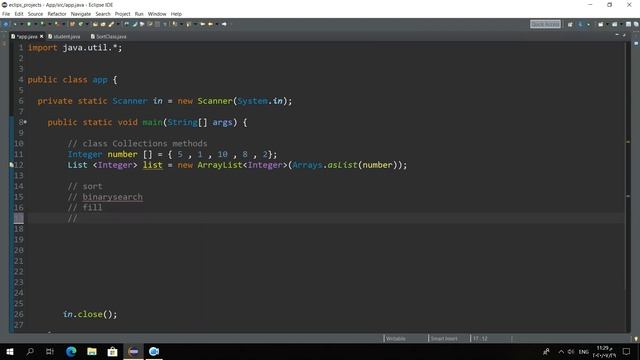The height and width of the screenshot is (360, 640).
Task: Click the New Java Class icon
Action: pos(80,24)
